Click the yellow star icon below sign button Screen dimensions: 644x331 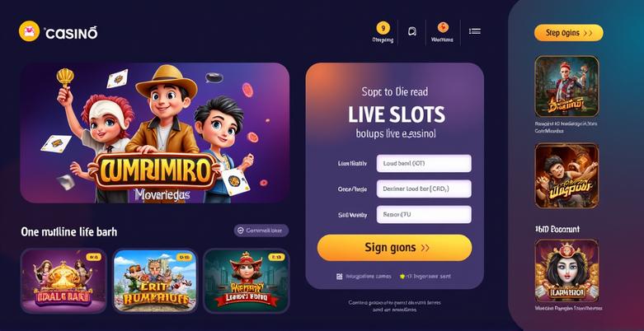[x=402, y=277]
